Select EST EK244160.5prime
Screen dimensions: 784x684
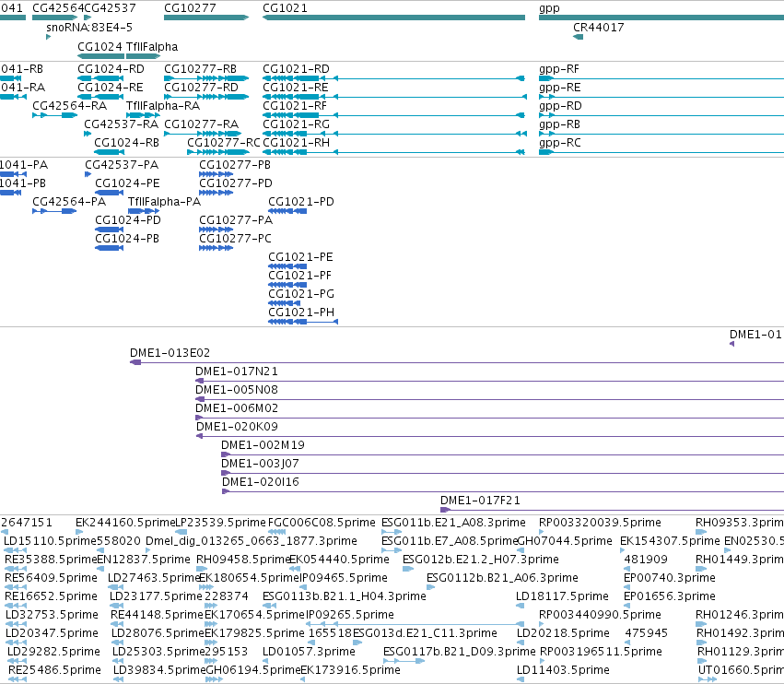coord(125,523)
